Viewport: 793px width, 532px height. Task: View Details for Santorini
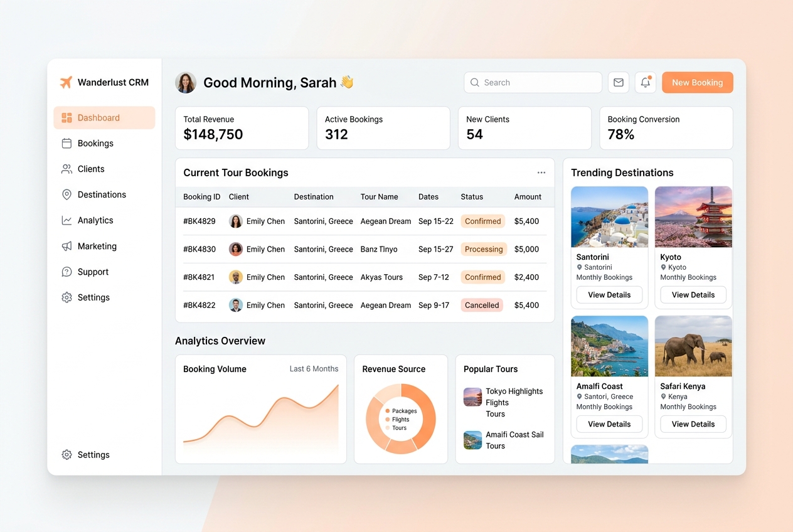pyautogui.click(x=609, y=295)
